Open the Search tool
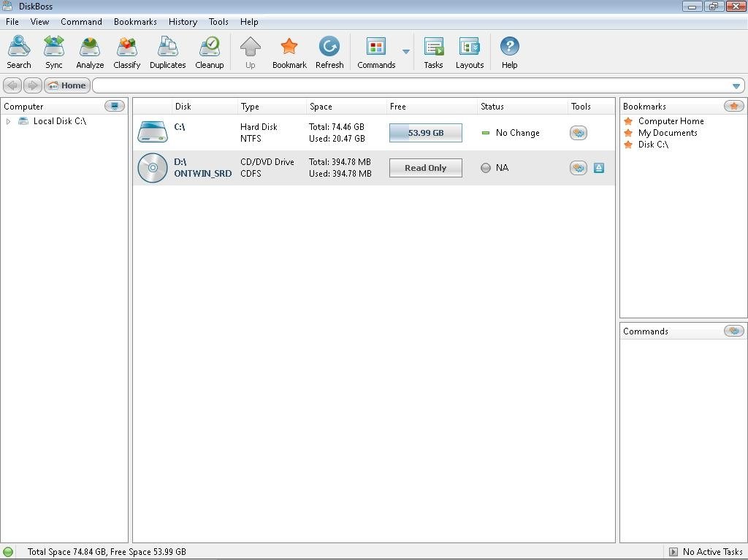Image resolution: width=748 pixels, height=560 pixels. click(x=19, y=53)
